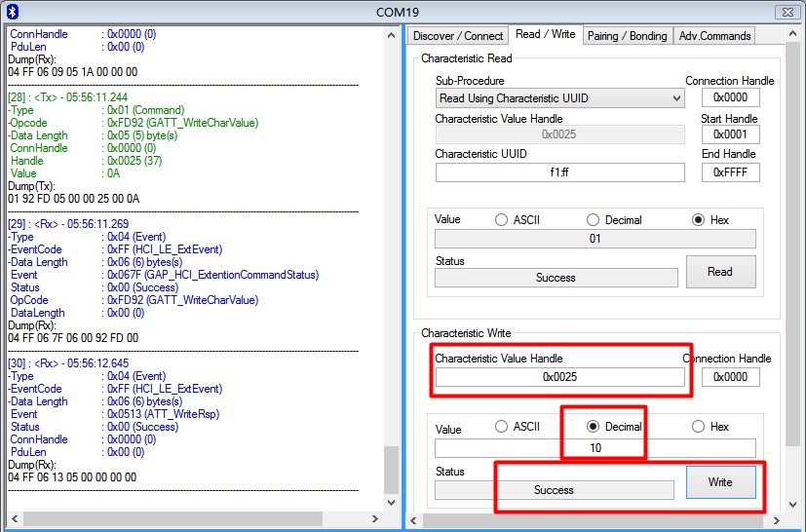Screen dimensions: 806x532
Task: Click text 0x0513 (ATT_WriteRsp)
Action: coord(164,414)
